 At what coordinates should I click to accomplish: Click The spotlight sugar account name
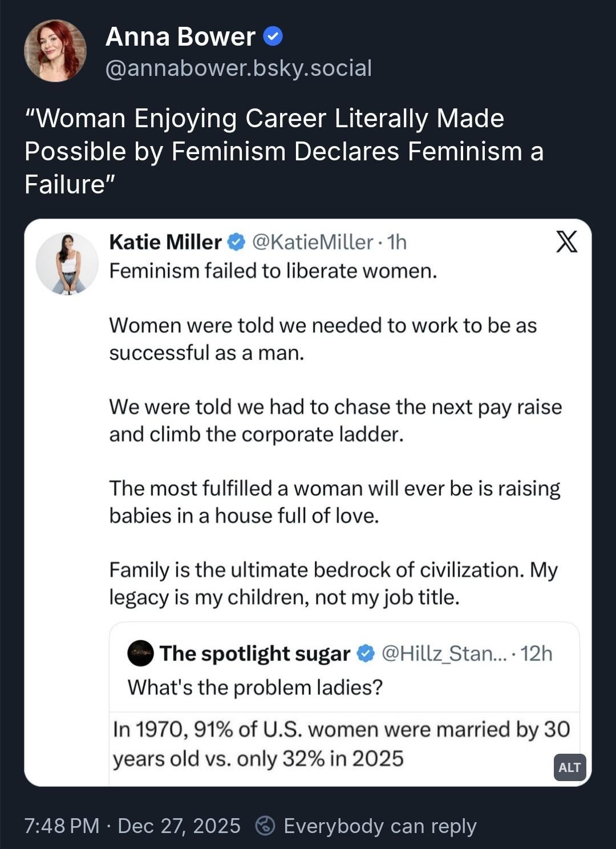pos(254,653)
